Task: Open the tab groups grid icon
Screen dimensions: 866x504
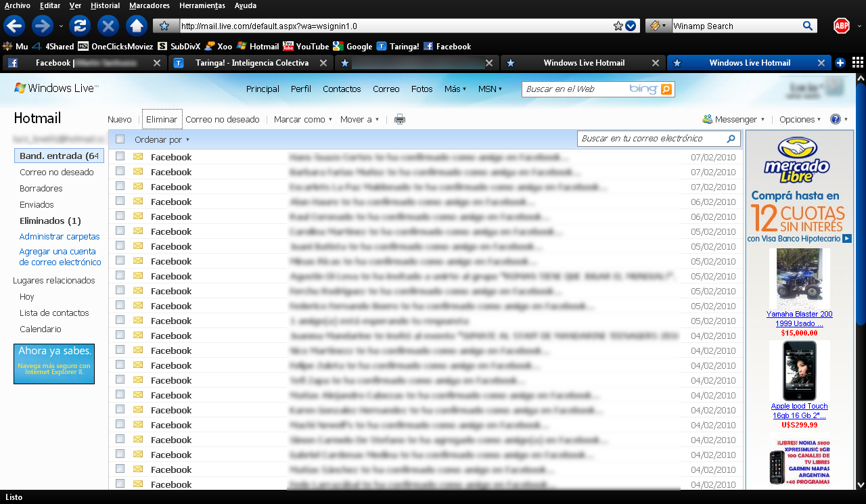Action: tap(857, 62)
